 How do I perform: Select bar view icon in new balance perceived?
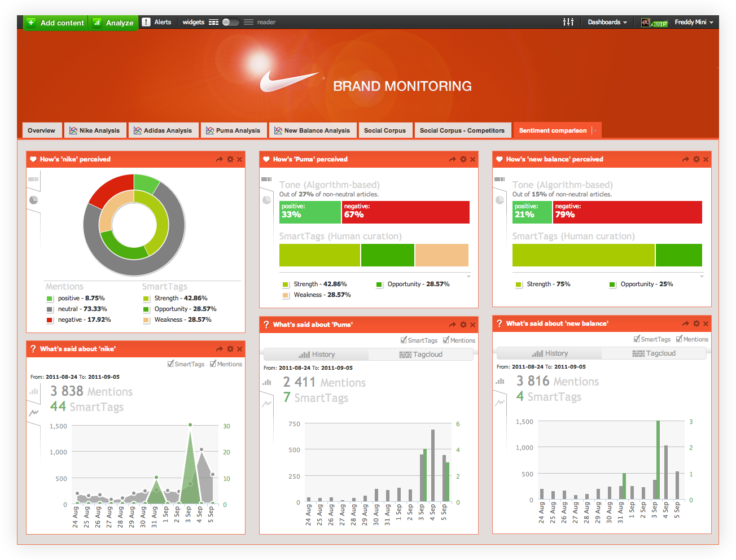point(500,180)
